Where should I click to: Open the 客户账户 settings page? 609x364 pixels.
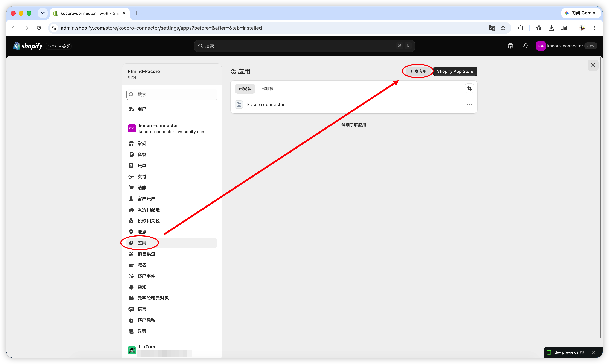pos(172,199)
